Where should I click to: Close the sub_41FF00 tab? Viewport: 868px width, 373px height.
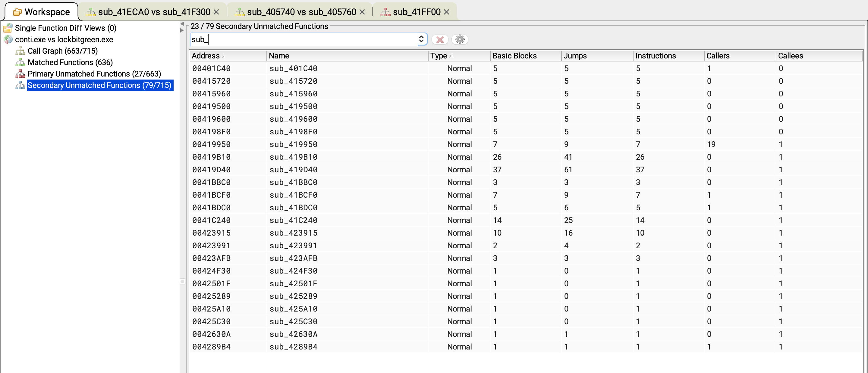tap(446, 12)
